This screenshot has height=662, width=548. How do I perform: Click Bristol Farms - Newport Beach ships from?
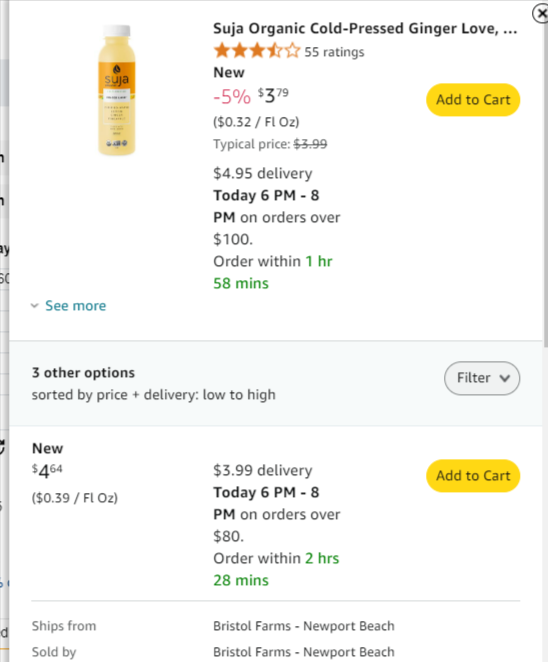(304, 626)
